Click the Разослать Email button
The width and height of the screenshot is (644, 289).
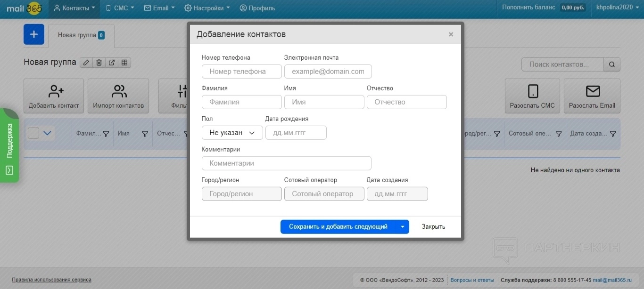tap(592, 96)
